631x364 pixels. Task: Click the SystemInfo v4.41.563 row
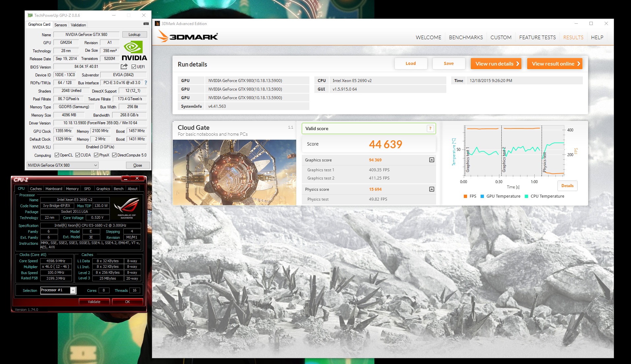point(244,106)
